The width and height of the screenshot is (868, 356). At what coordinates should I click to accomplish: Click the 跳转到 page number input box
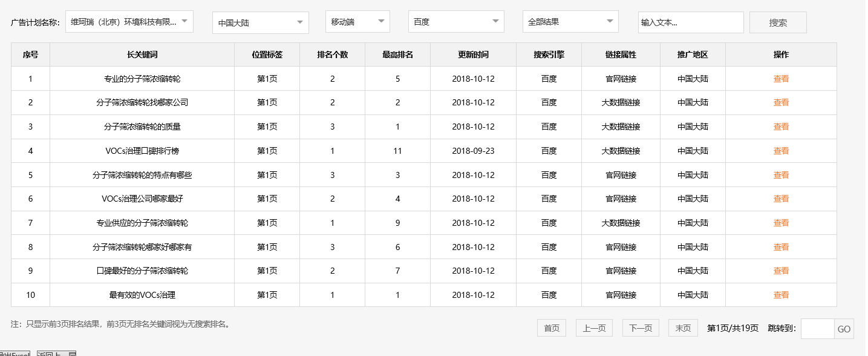[x=818, y=329]
